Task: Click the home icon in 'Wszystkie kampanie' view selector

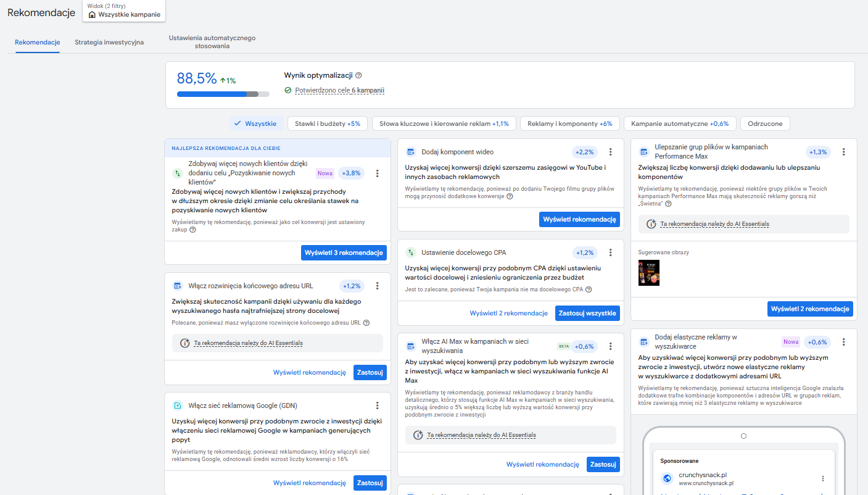Action: 93,14
